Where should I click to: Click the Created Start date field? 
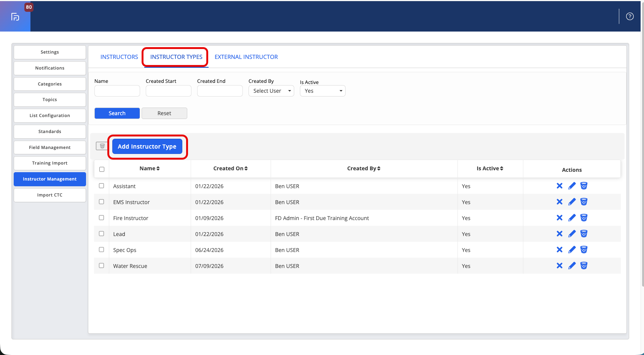point(169,91)
